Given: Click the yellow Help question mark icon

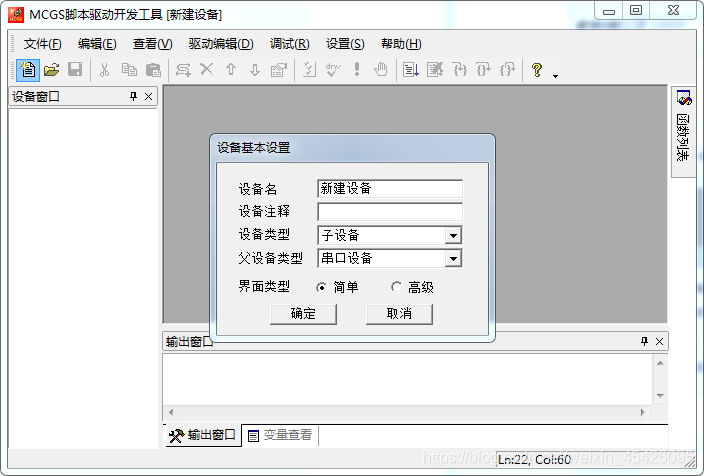Looking at the screenshot, I should pyautogui.click(x=537, y=70).
